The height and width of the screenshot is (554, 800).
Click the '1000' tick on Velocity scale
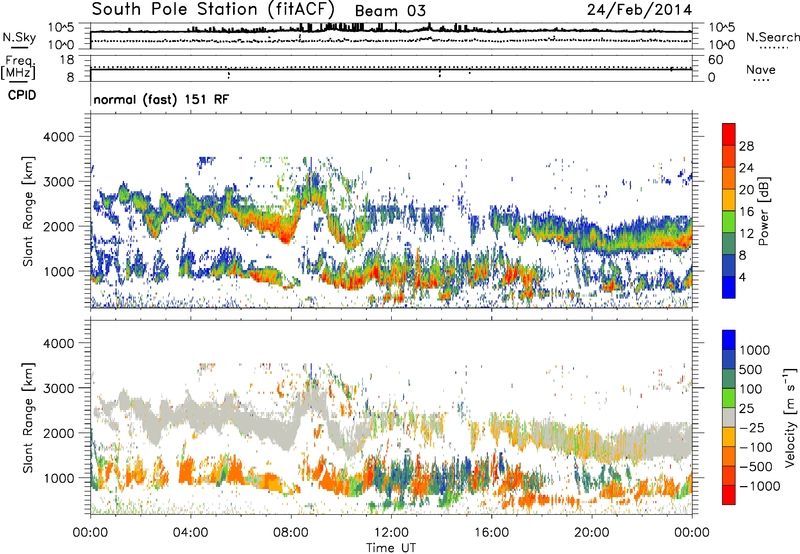(x=755, y=350)
